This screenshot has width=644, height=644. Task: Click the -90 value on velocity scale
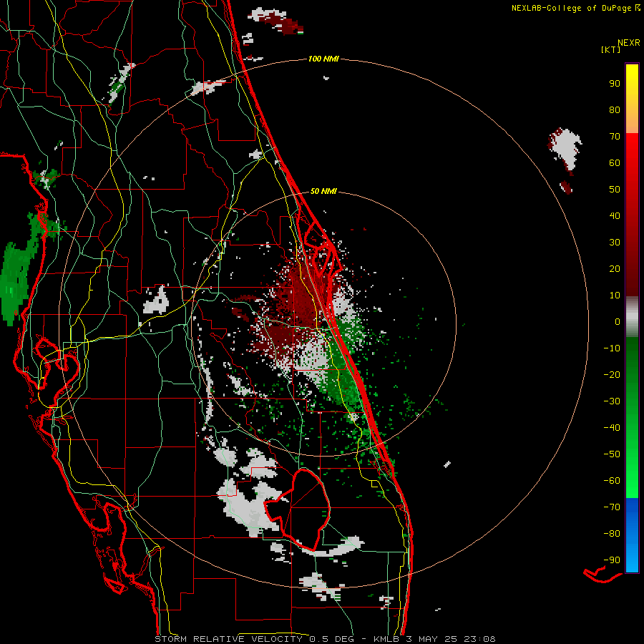pos(612,560)
